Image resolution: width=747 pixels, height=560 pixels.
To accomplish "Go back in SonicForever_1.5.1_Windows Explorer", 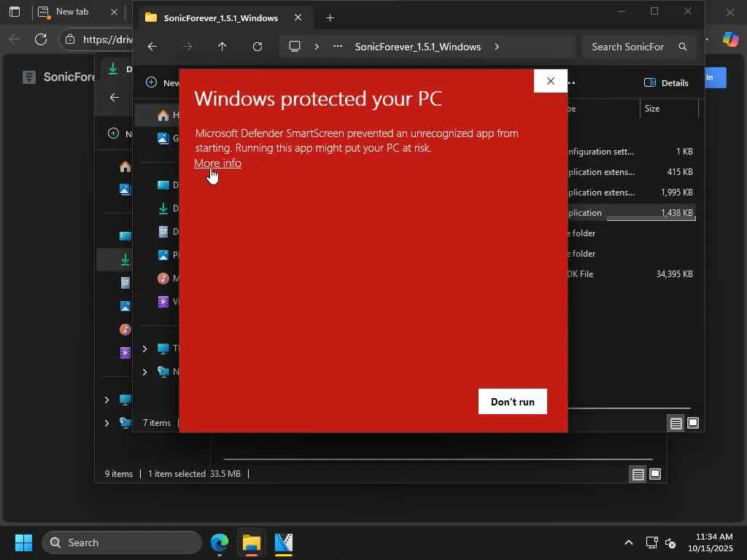I will (x=152, y=47).
